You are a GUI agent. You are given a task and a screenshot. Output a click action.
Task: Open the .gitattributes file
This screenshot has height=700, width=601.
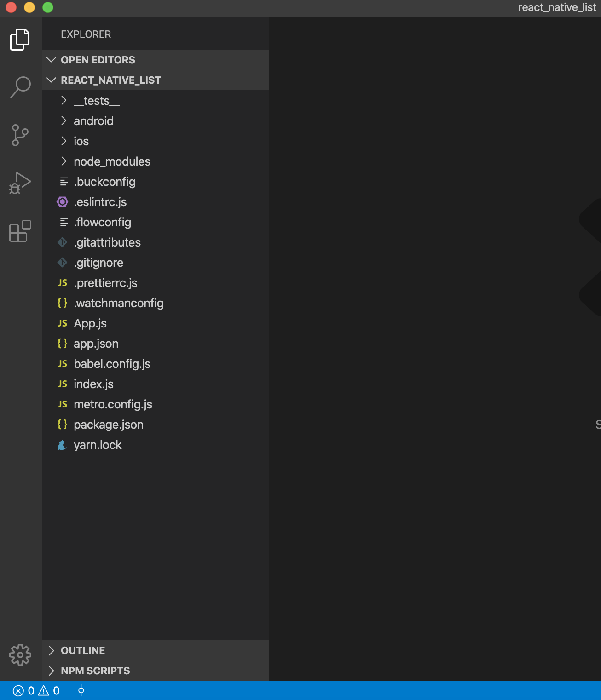(156, 242)
